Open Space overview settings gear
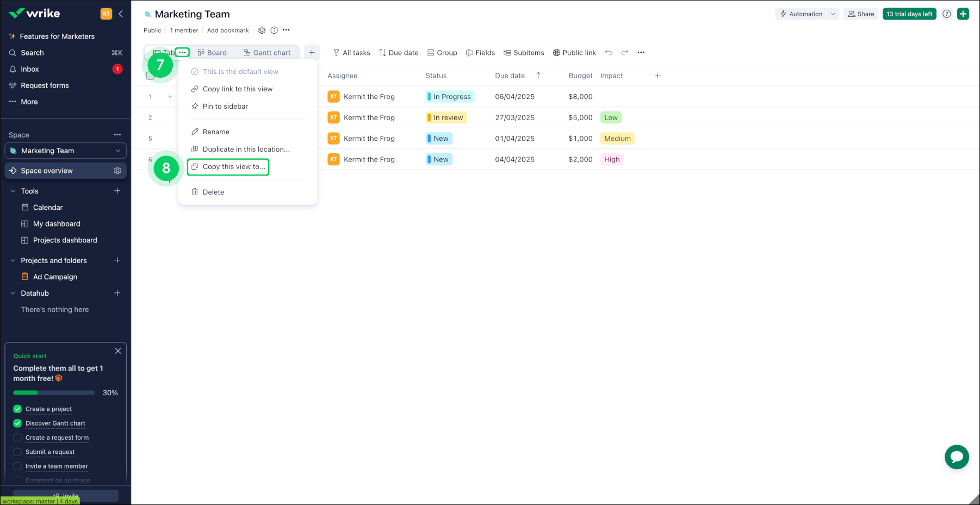 tap(117, 171)
